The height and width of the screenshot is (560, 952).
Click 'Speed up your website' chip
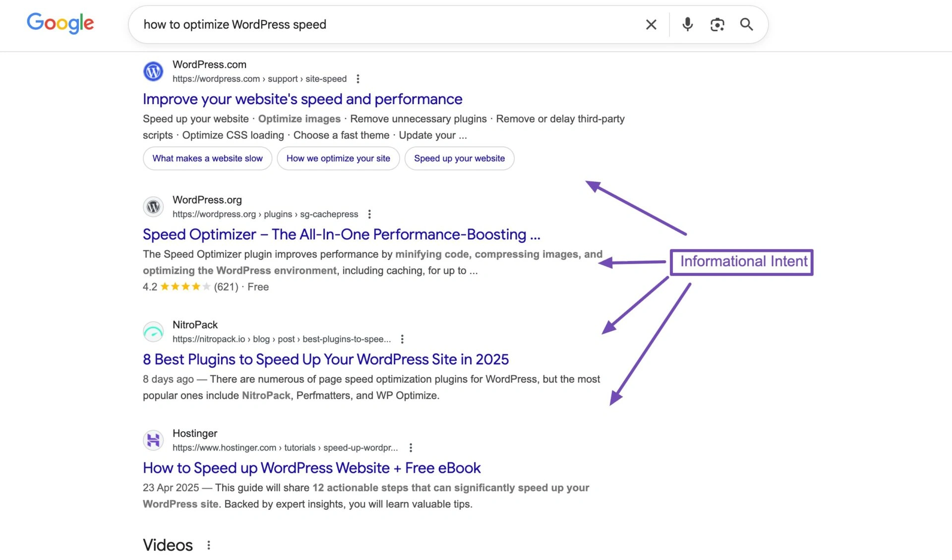(459, 159)
